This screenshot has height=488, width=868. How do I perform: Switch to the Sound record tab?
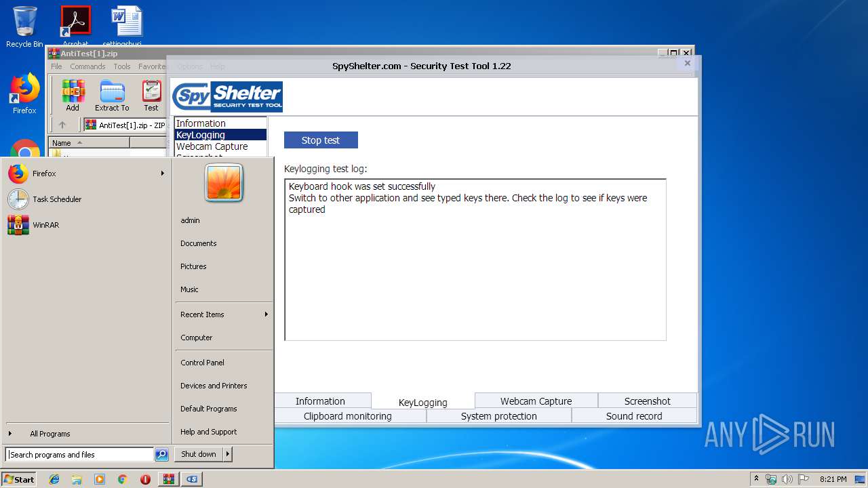[x=634, y=416]
